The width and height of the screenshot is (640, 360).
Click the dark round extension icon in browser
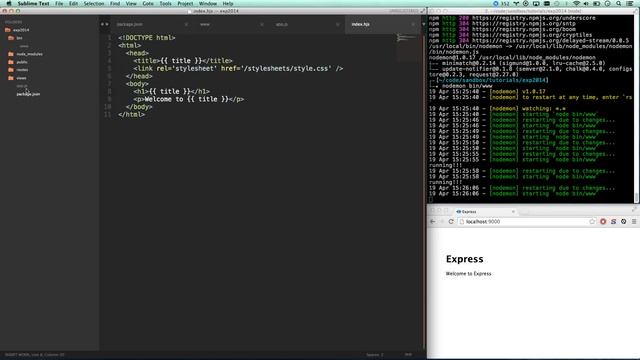(x=624, y=222)
